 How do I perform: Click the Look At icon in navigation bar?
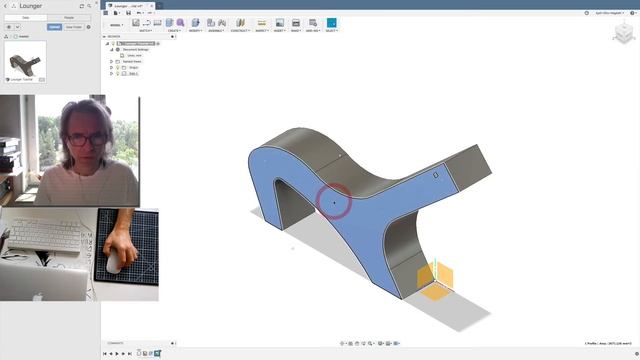coord(351,343)
